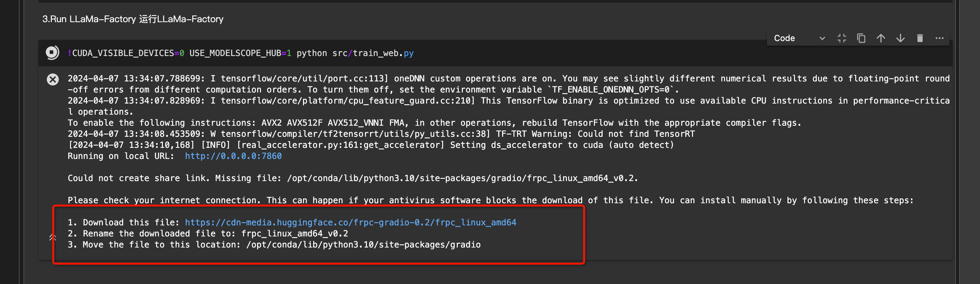Click the chevron beside Code label
The width and height of the screenshot is (980, 284).
(x=822, y=38)
